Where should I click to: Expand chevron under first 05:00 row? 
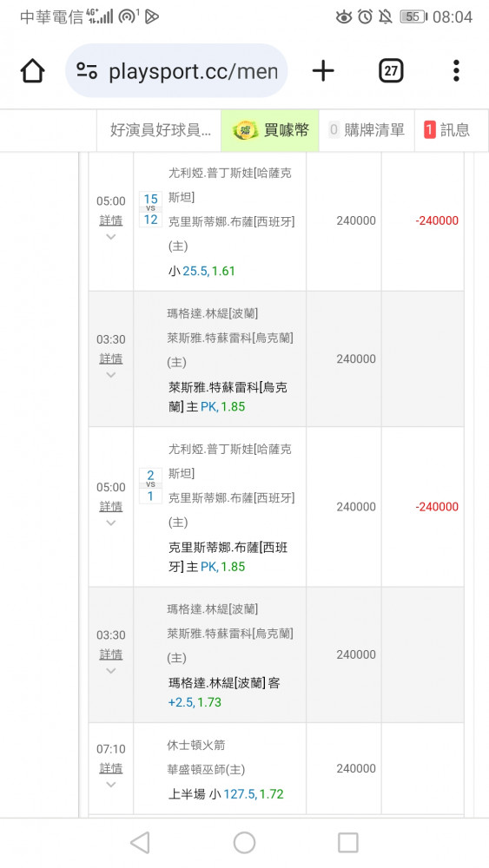pyautogui.click(x=111, y=237)
